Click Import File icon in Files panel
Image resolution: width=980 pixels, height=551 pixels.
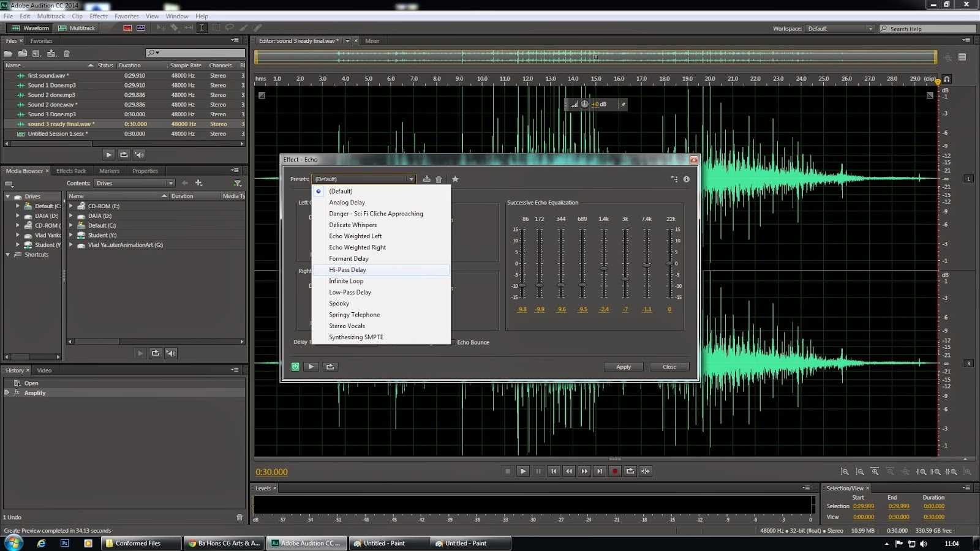[23, 53]
